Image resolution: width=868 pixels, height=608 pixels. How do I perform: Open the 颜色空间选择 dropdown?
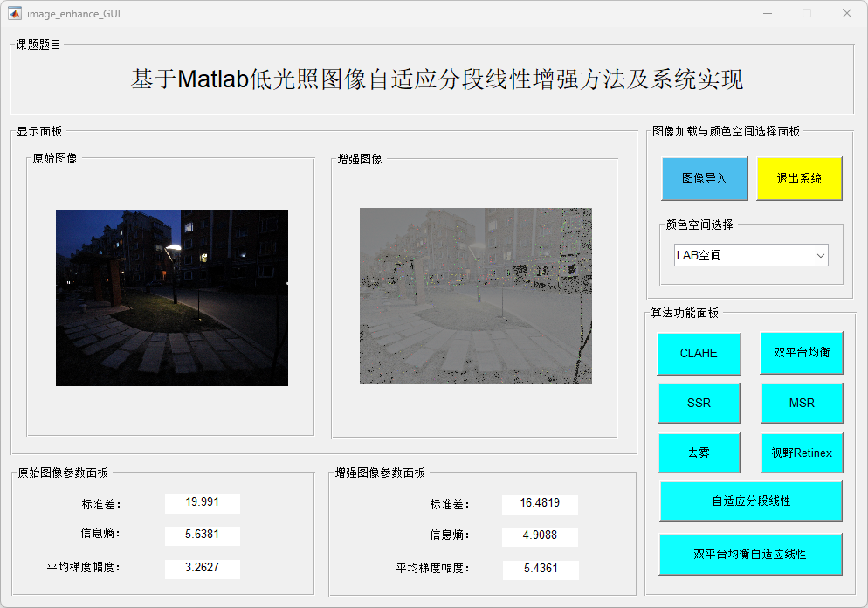[751, 255]
